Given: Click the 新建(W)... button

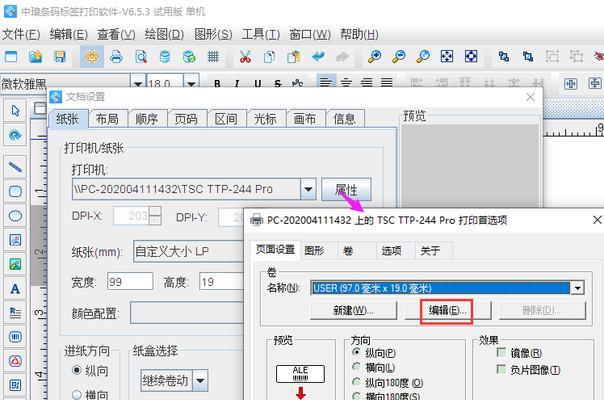Looking at the screenshot, I should click(353, 311).
